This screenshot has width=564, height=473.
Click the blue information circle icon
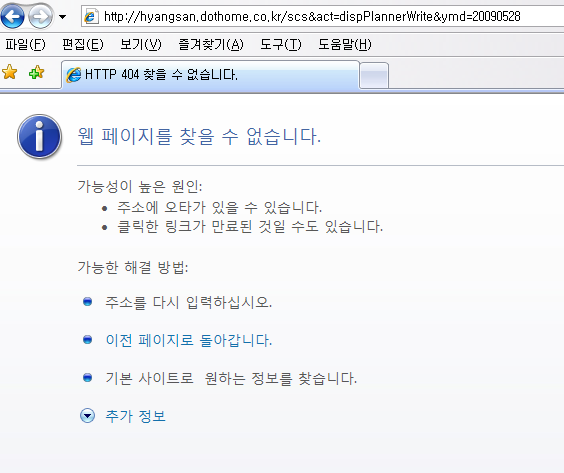(40, 137)
